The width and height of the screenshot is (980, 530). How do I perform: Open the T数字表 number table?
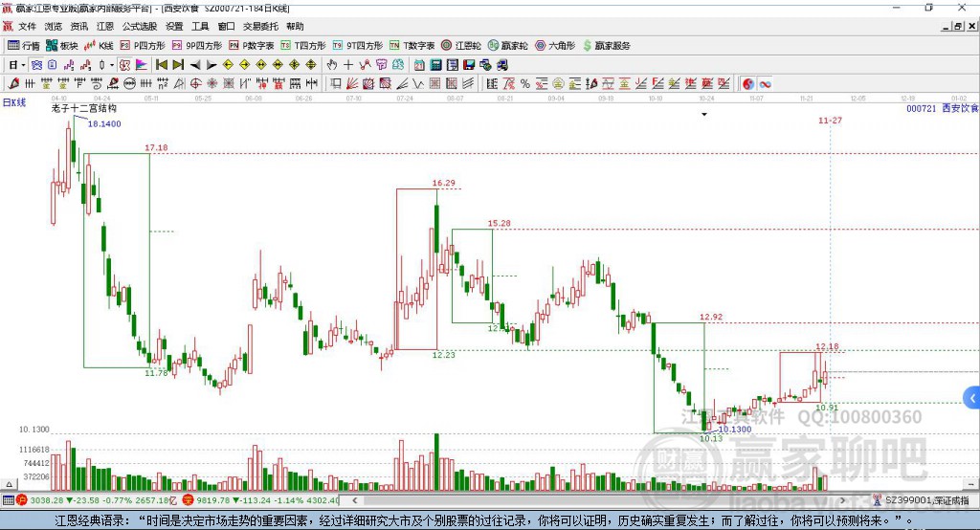412,46
